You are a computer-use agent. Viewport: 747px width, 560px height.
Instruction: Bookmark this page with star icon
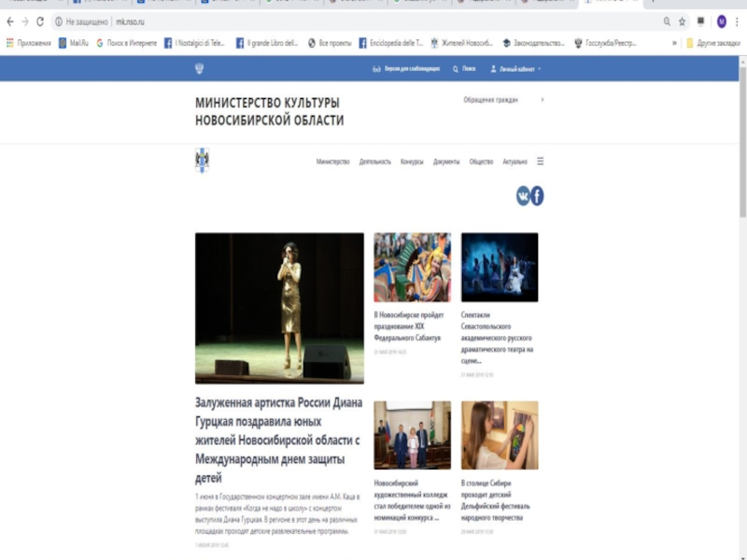click(x=682, y=21)
